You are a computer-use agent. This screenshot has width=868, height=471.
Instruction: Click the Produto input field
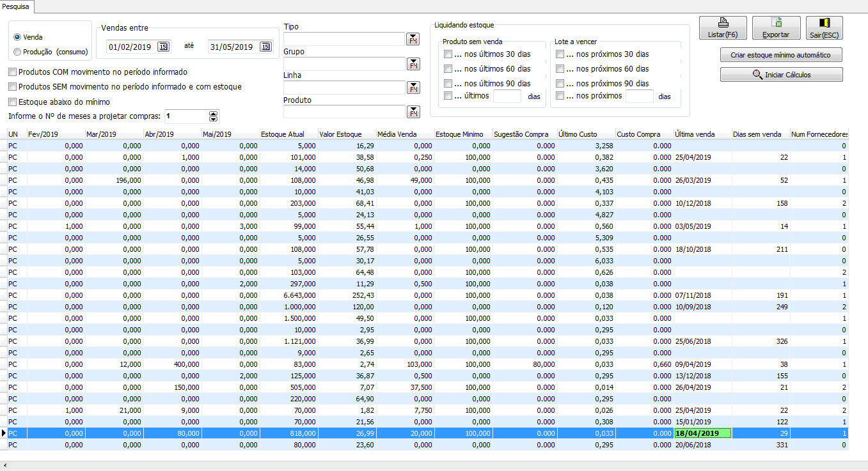point(344,112)
